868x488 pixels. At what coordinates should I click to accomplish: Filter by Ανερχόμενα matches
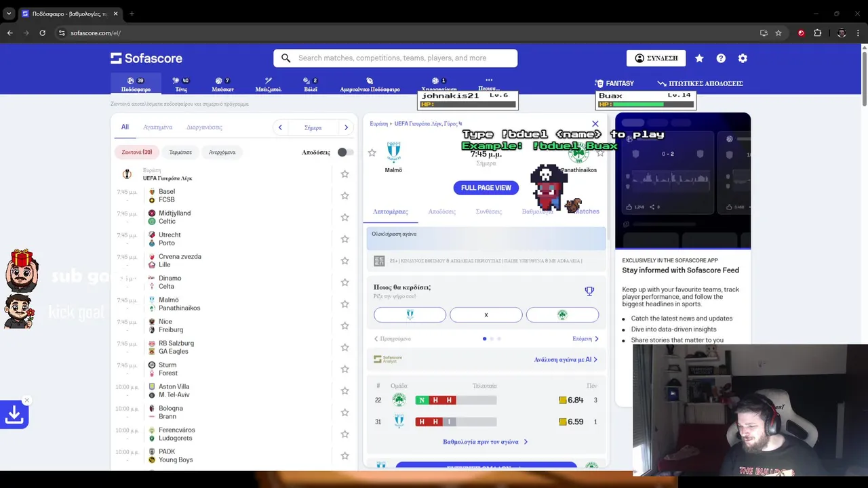pyautogui.click(x=222, y=152)
